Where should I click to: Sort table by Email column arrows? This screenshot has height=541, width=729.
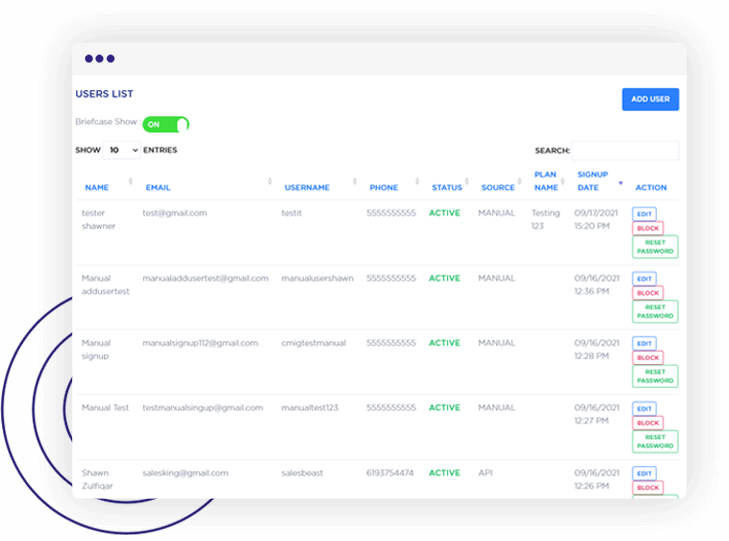pyautogui.click(x=270, y=182)
